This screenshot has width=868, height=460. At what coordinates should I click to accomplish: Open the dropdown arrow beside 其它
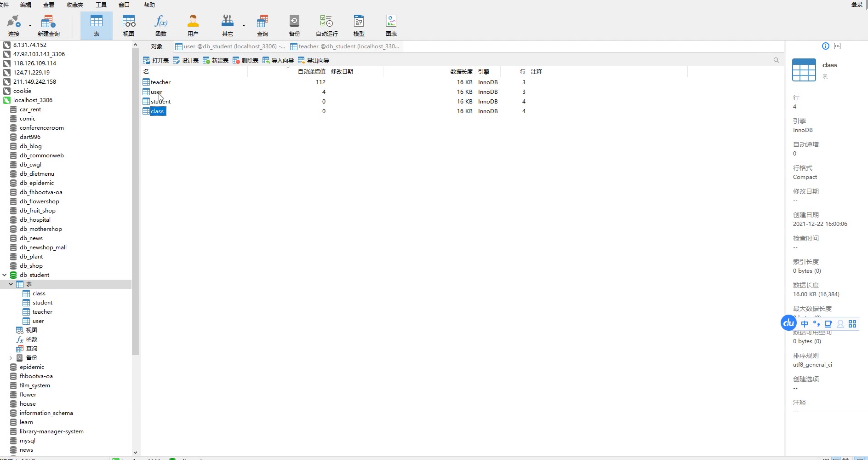[x=244, y=25]
